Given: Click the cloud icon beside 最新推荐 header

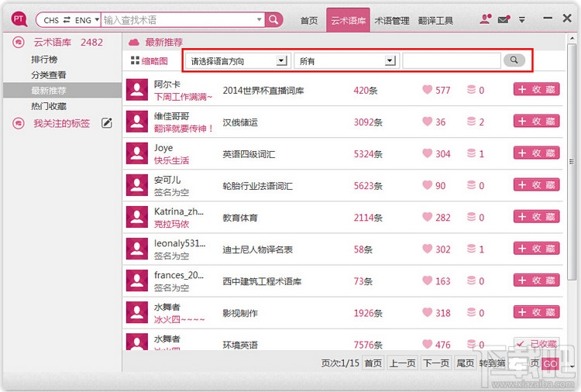Looking at the screenshot, I should [x=134, y=43].
